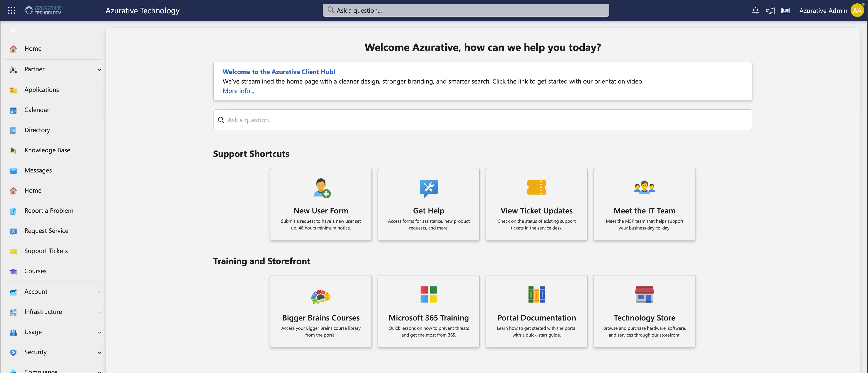Click the Azurative Technology logo
Image resolution: width=868 pixels, height=373 pixels.
point(42,10)
